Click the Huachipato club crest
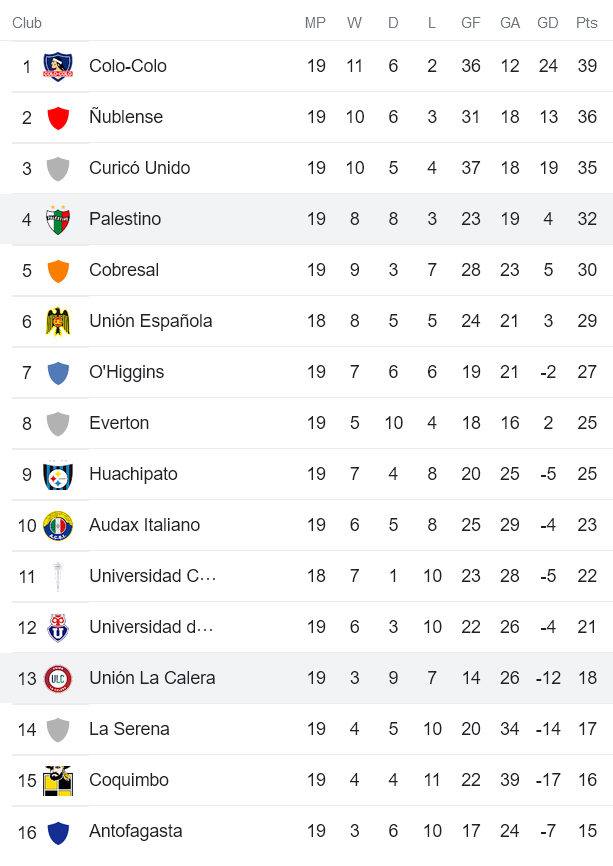The image size is (613, 866). [58, 475]
